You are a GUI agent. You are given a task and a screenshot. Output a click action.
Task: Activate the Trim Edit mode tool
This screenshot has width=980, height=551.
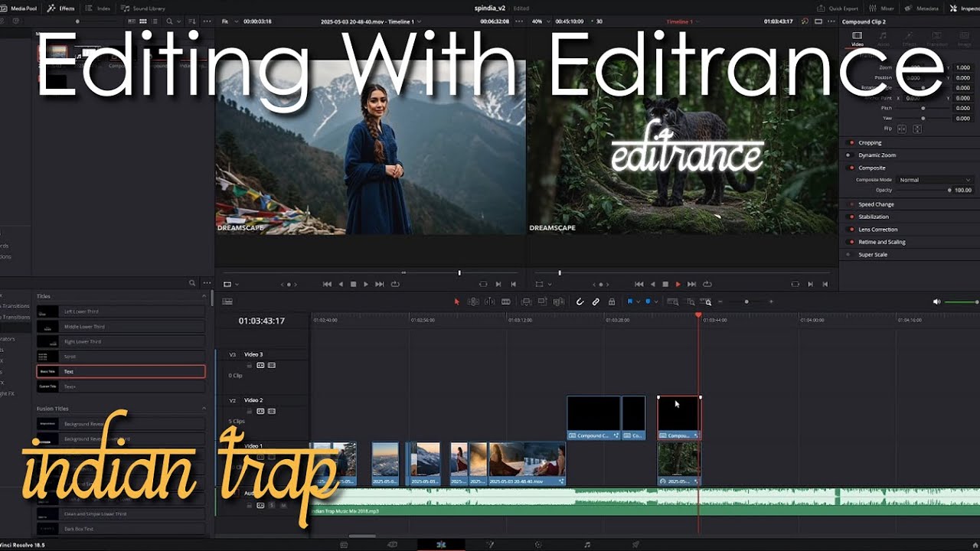click(473, 302)
